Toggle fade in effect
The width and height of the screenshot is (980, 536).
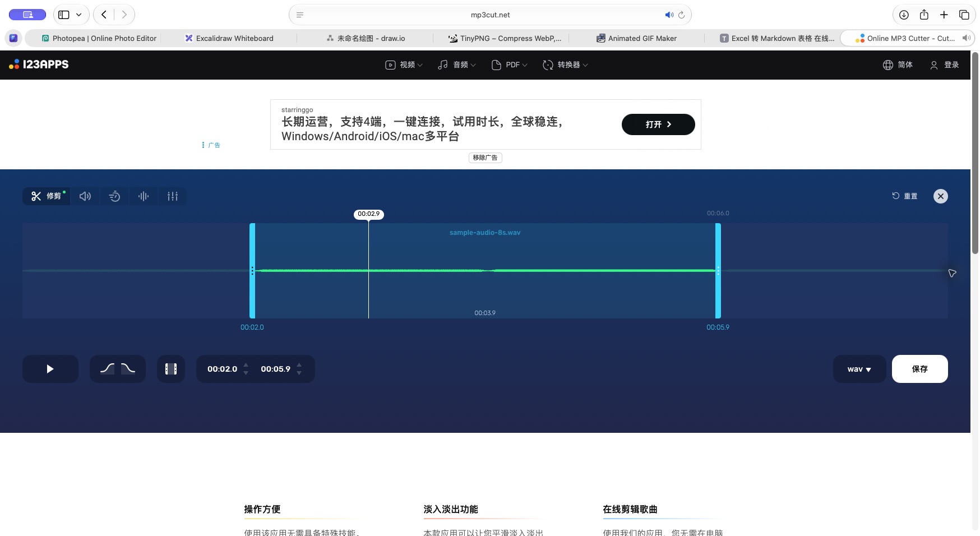pyautogui.click(x=107, y=369)
